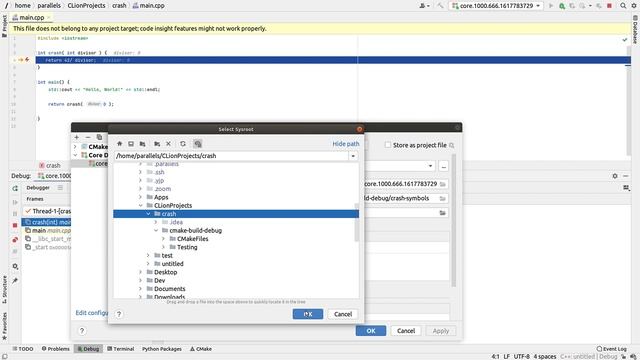Open the Event Log
Screen dimensions: 640x360
(x=611, y=349)
